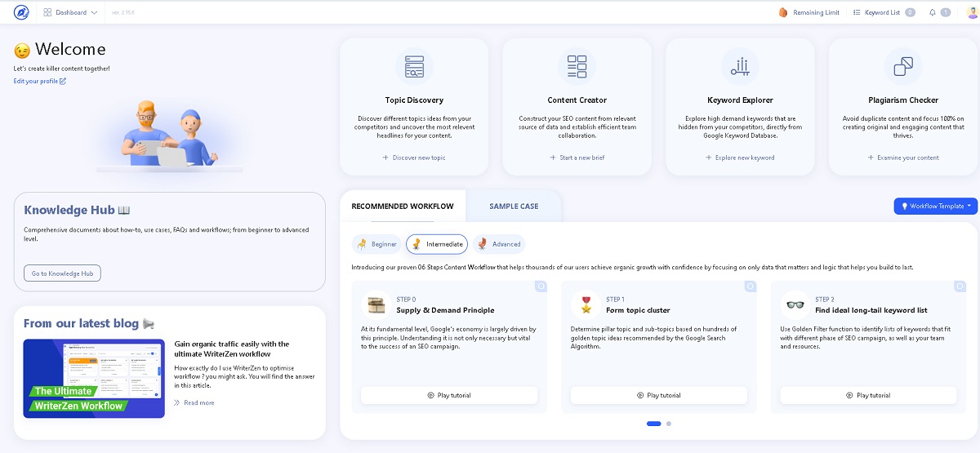Open the Dashboard dropdown menu
980x453 pixels.
(x=70, y=12)
